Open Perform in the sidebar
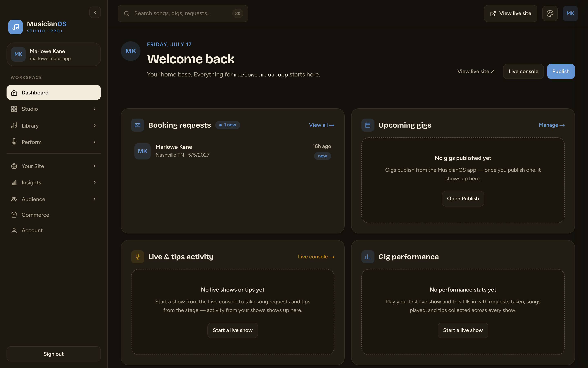Viewport: 588px width, 368px height. (x=54, y=142)
